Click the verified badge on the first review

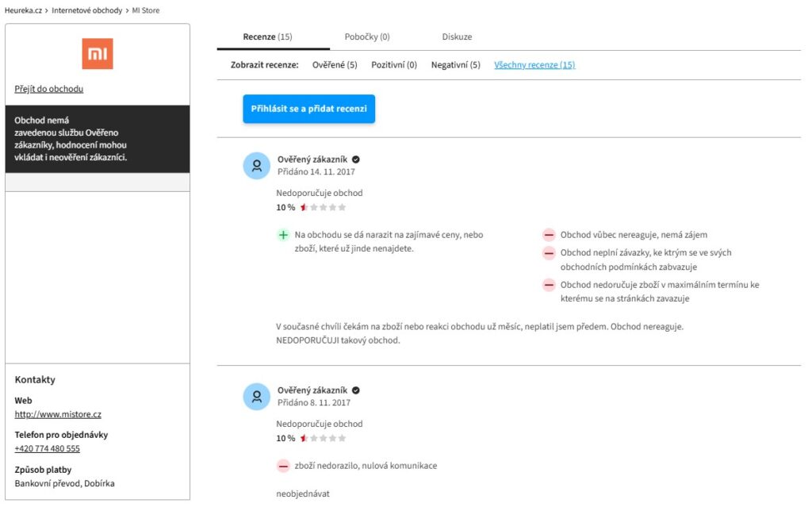(356, 159)
